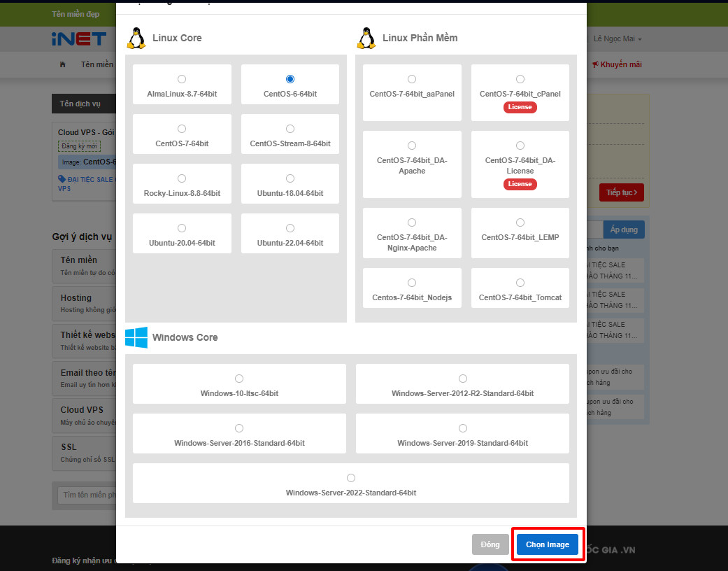Open the SSL service suggestion
Image resolution: width=728 pixels, height=571 pixels.
(x=84, y=453)
